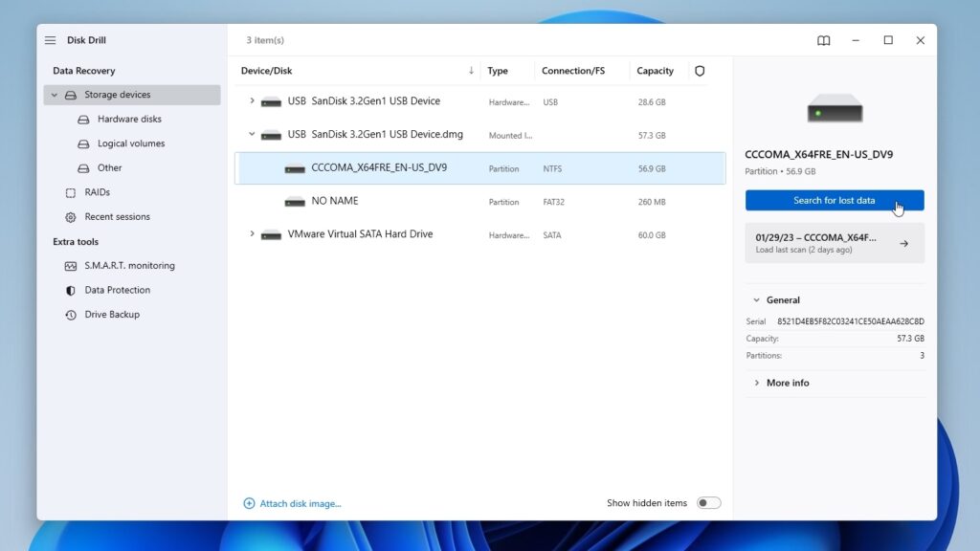Expand the USB SanDisk 3.2Gen1 USB Device
Image resolution: width=980 pixels, height=551 pixels.
[252, 101]
